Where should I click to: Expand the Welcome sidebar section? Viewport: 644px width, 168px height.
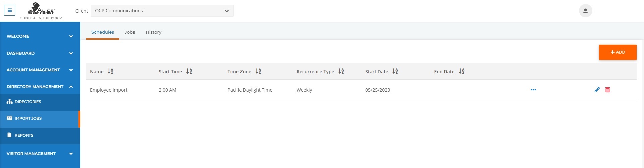click(x=40, y=36)
